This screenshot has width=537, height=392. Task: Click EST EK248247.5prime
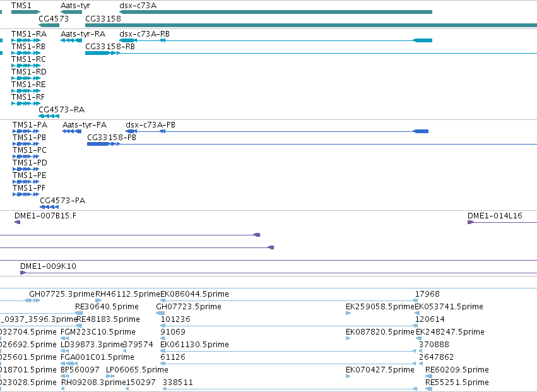(x=450, y=332)
